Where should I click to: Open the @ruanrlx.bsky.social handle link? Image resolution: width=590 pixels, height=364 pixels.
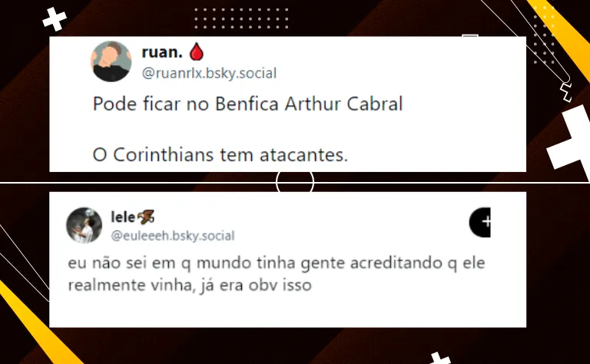209,73
